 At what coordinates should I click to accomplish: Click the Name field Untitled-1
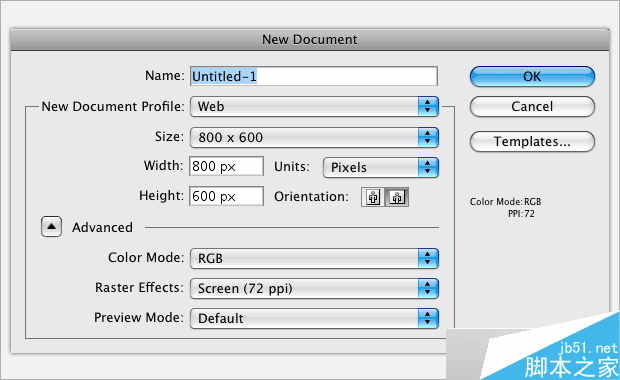point(314,76)
